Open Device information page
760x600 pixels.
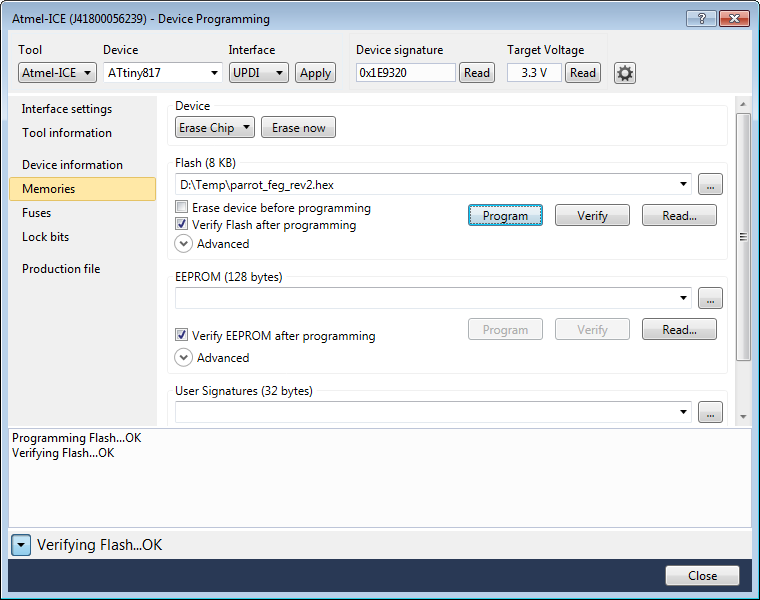point(72,165)
